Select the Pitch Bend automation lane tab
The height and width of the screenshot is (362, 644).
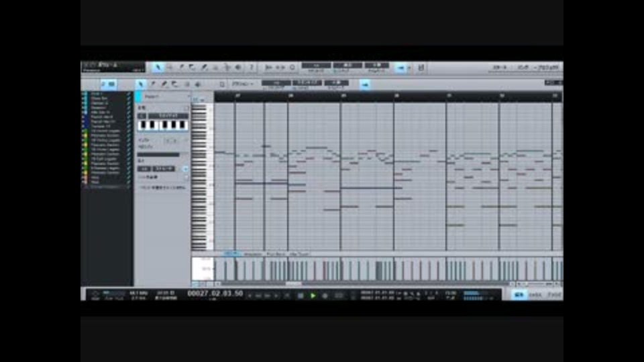point(276,254)
